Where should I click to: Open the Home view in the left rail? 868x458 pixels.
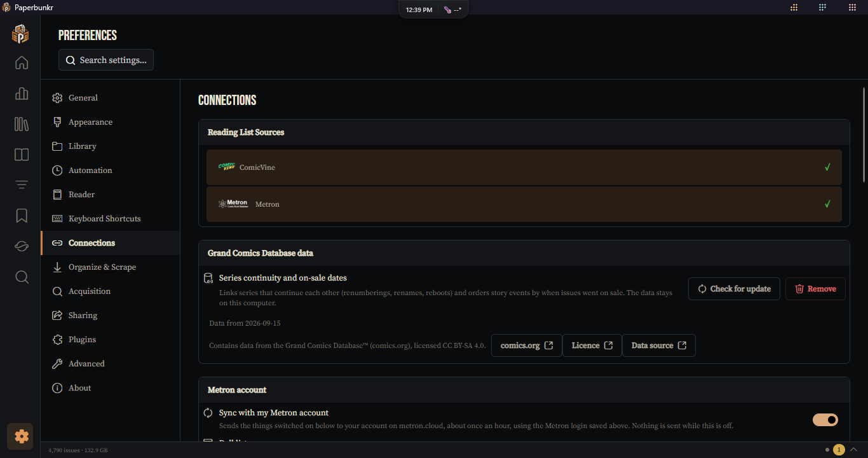[x=22, y=62]
